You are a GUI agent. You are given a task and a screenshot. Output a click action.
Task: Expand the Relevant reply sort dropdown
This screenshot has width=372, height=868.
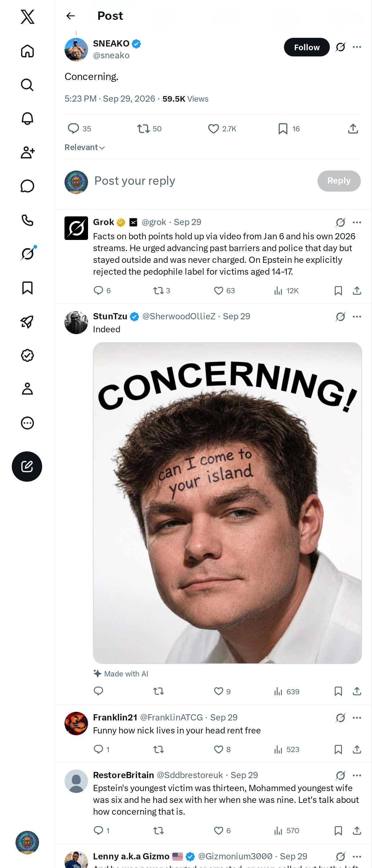(x=85, y=148)
